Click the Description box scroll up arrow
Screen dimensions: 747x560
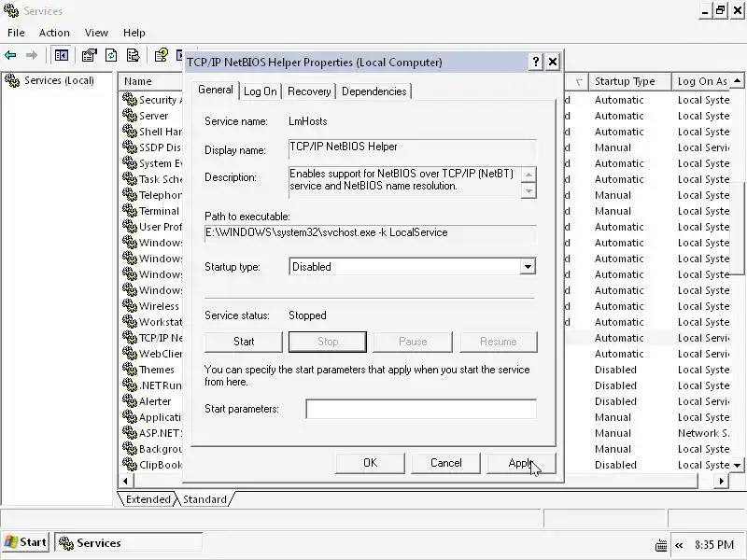pos(529,175)
